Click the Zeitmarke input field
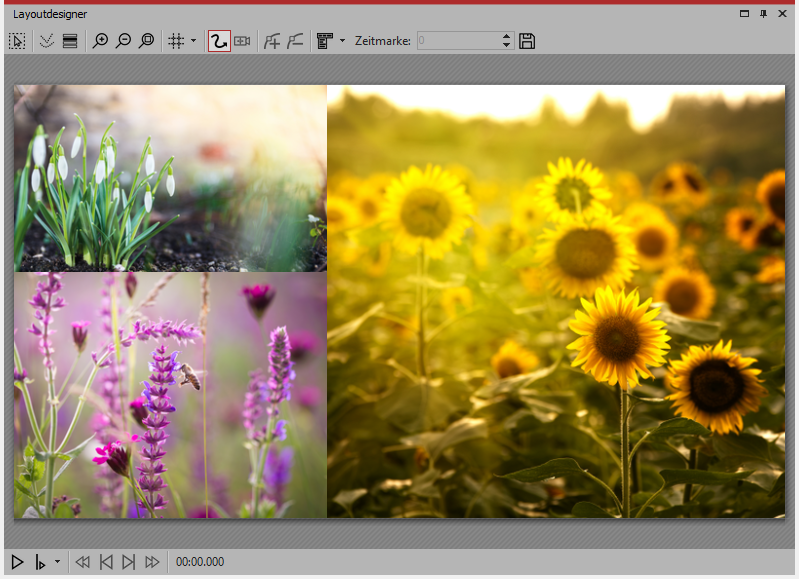 (x=456, y=41)
